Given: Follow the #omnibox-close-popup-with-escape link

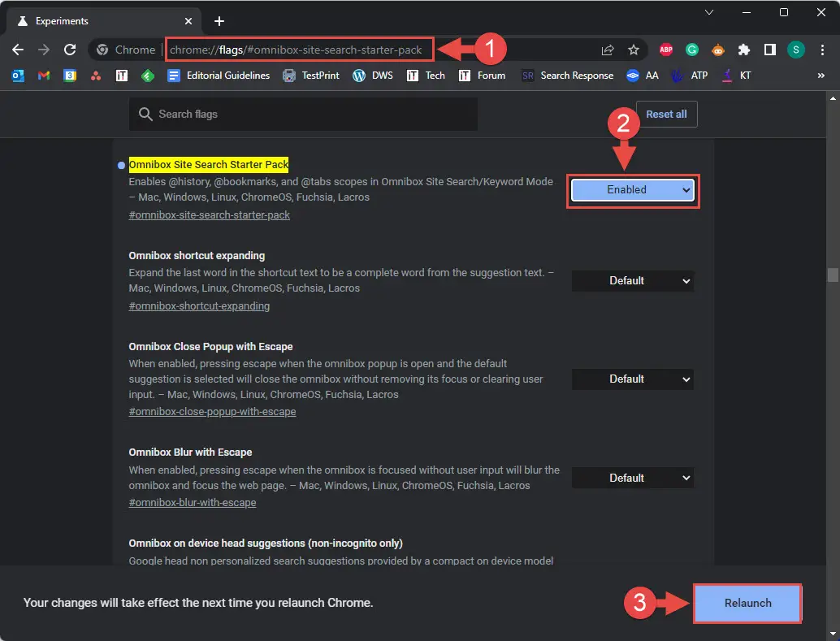Looking at the screenshot, I should pos(212,412).
